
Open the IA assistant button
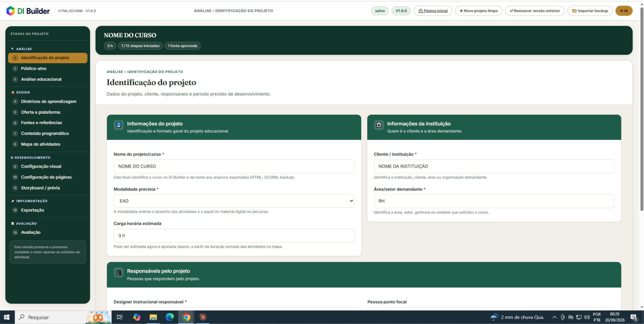[x=624, y=11]
